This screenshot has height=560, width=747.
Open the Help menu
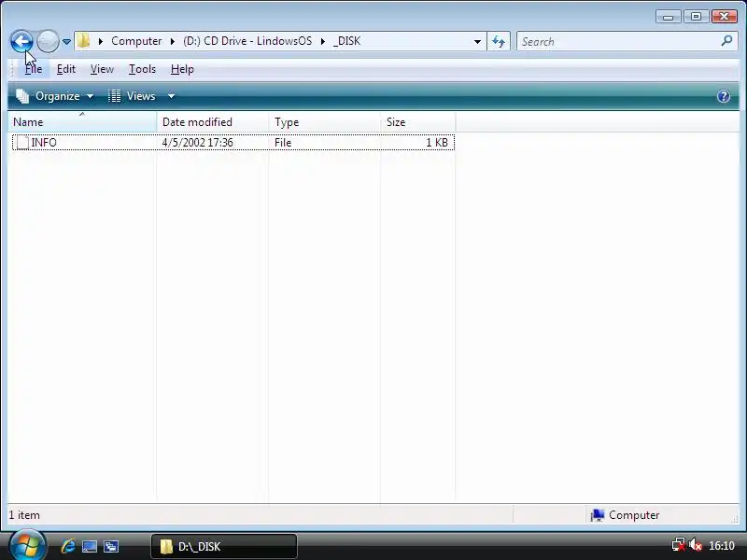(x=182, y=69)
